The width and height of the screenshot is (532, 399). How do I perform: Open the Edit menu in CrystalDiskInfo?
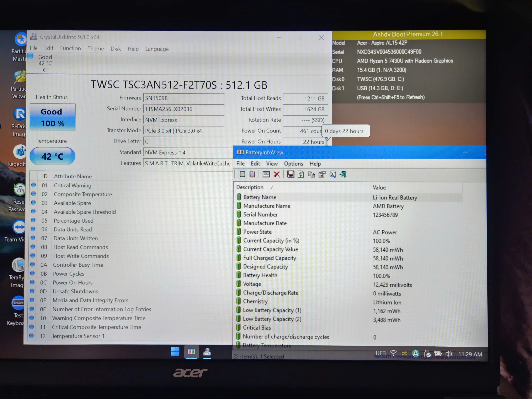[x=49, y=48]
